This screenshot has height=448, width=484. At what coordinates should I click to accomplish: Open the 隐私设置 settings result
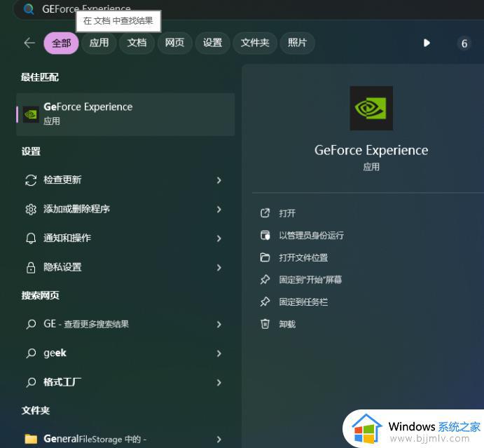click(x=125, y=268)
